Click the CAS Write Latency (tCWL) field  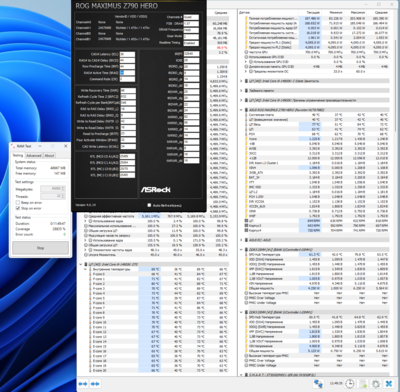click(x=128, y=146)
